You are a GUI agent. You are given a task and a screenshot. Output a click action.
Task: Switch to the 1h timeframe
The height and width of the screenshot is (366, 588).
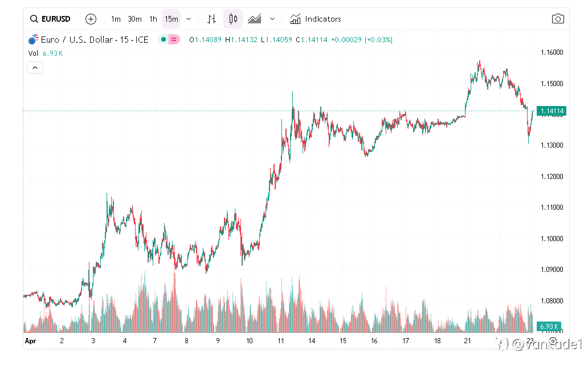153,19
